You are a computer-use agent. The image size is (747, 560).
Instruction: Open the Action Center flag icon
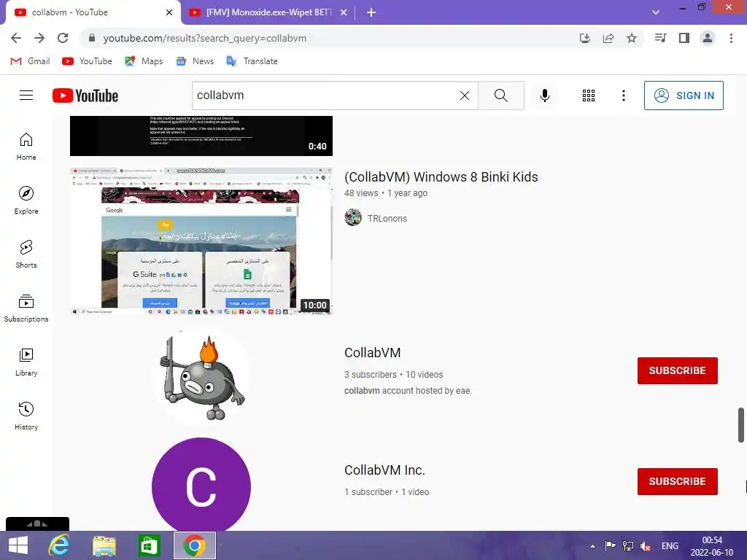610,546
